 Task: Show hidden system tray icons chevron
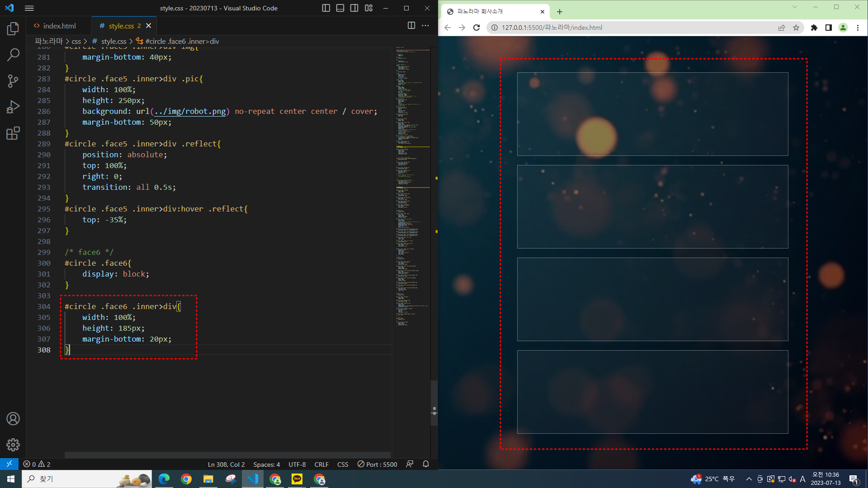click(749, 479)
